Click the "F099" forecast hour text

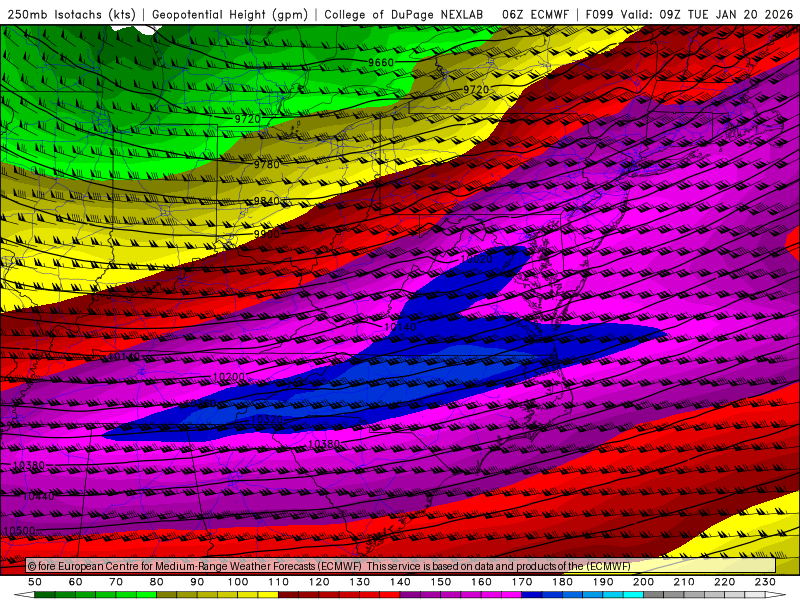[x=599, y=15]
